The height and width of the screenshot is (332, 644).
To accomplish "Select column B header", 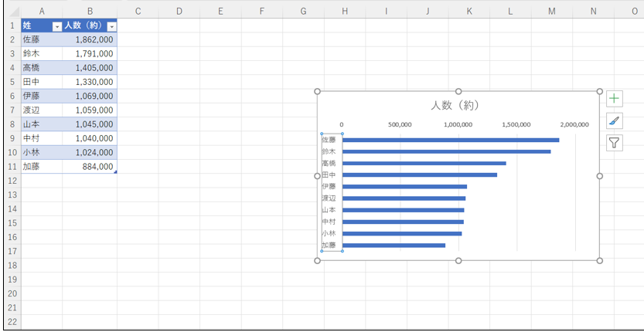I will click(90, 12).
